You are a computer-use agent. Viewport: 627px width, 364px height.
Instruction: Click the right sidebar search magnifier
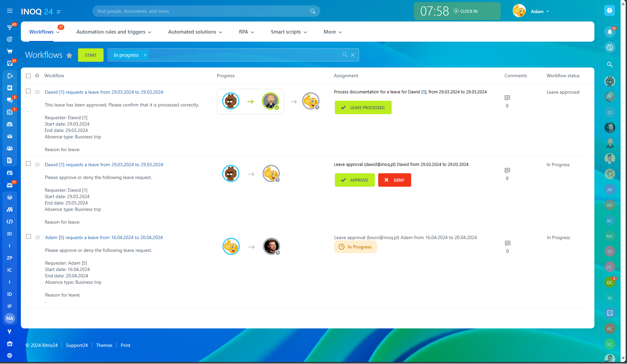[610, 64]
